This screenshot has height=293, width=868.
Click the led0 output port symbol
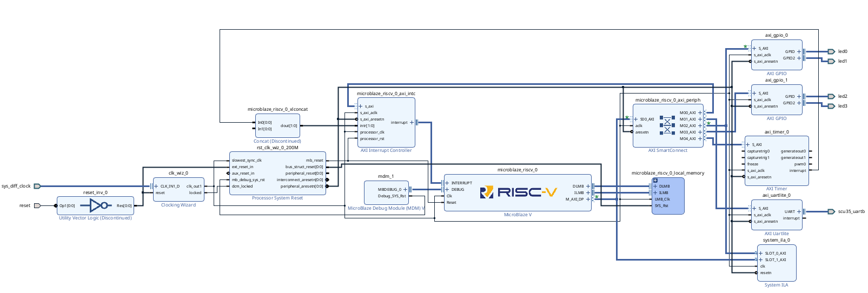click(x=831, y=51)
